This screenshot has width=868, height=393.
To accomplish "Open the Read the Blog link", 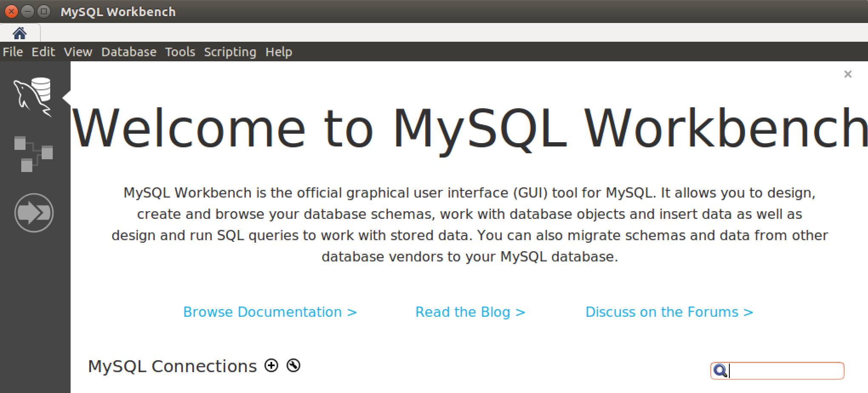I will 470,312.
